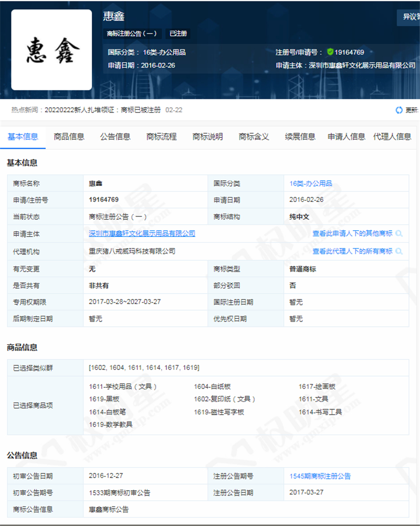Click the 重庆猪八戒威玛科技有限公司 agency name
The image size is (420, 526).
point(132,251)
